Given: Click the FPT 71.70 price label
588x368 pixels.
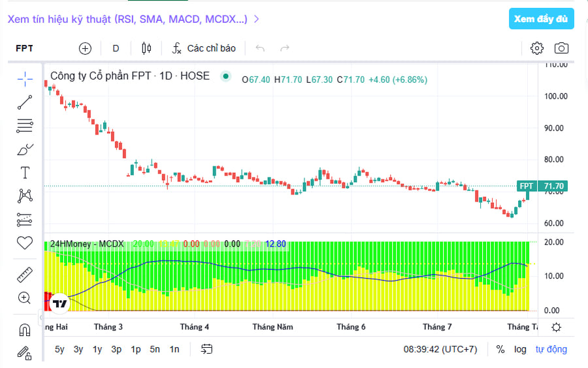Looking at the screenshot, I should [x=542, y=186].
